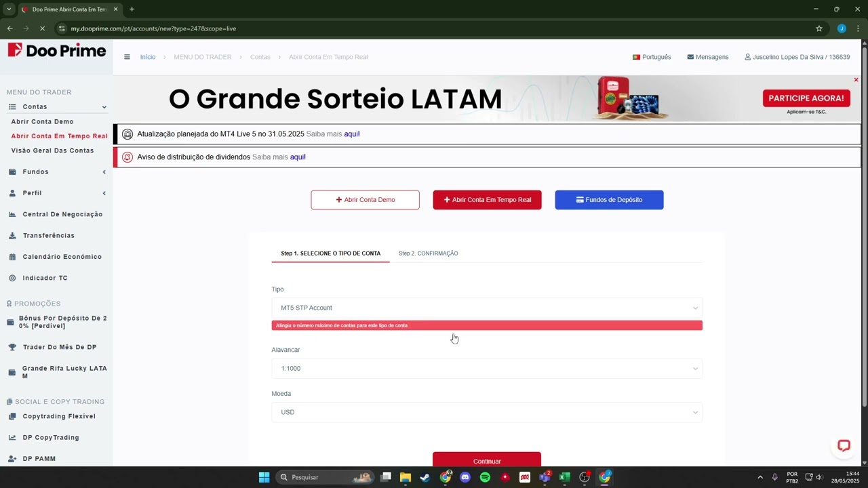Expand the Perfil sidebar section
Viewport: 868px width, 488px height.
[x=57, y=193]
